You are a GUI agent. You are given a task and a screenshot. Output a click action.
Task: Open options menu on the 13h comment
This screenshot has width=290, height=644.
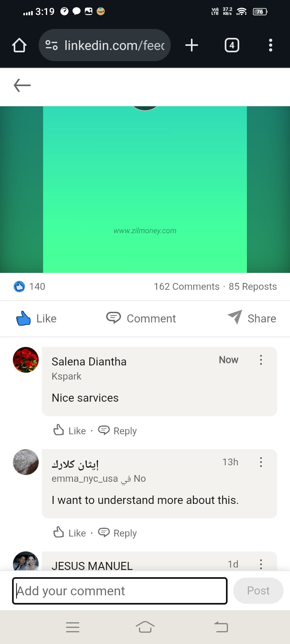point(261,462)
